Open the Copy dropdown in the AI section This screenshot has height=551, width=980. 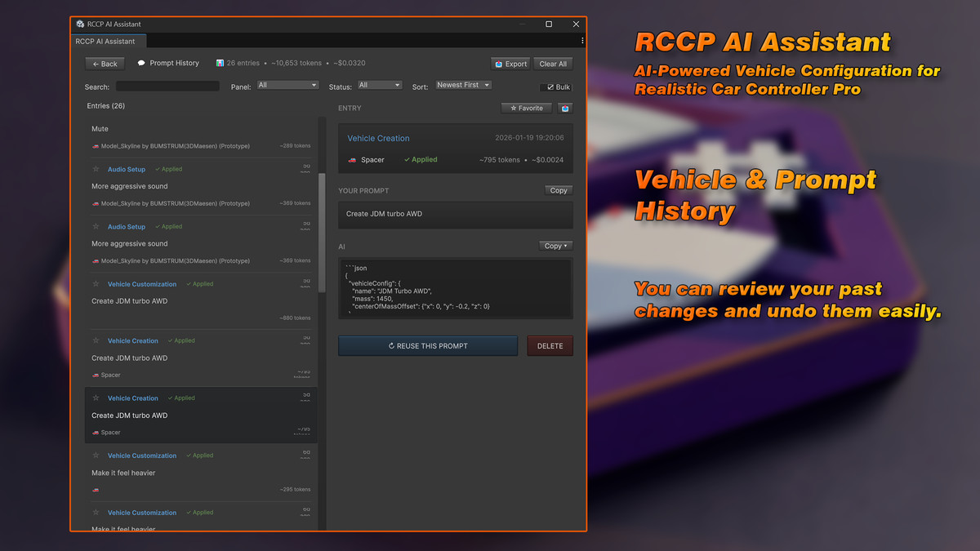tap(555, 246)
